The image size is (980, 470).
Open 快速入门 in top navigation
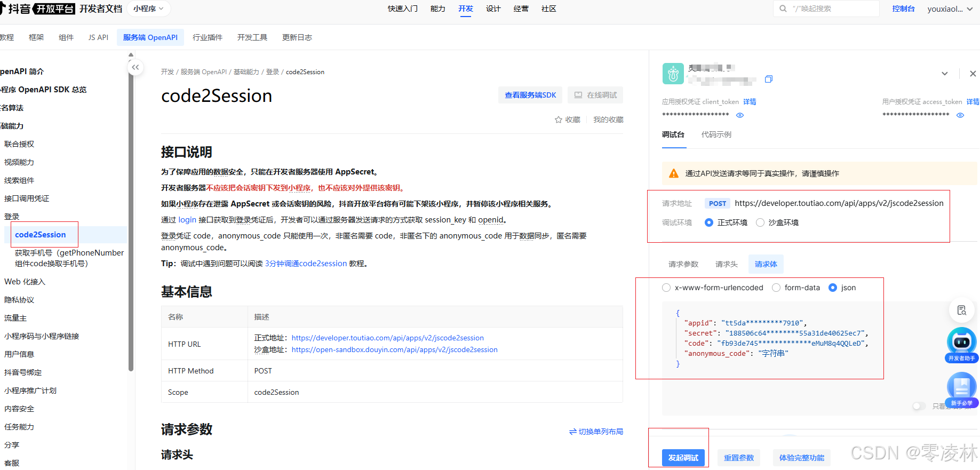click(x=403, y=9)
